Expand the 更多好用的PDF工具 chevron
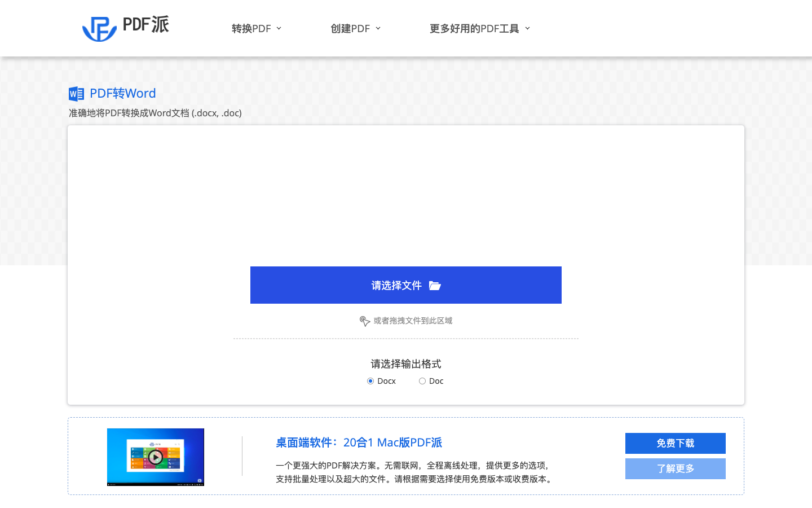This screenshot has height=508, width=812. pos(527,28)
